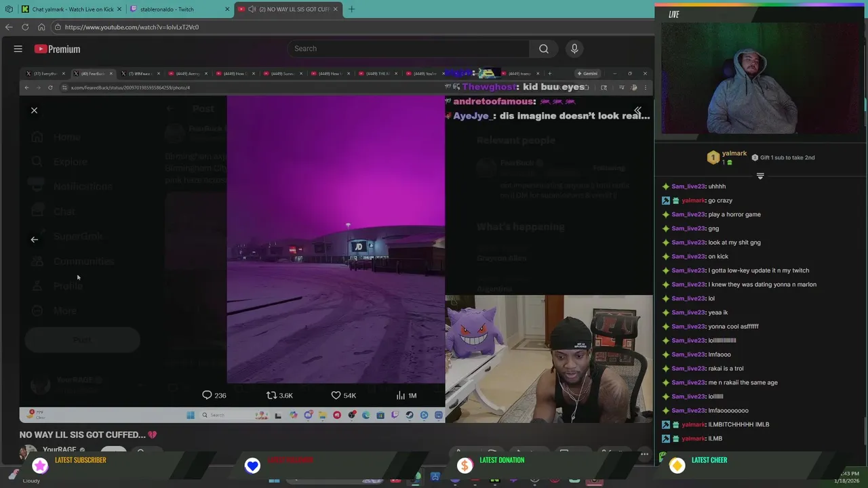Click the youtube.com address bar URL

click(x=132, y=27)
